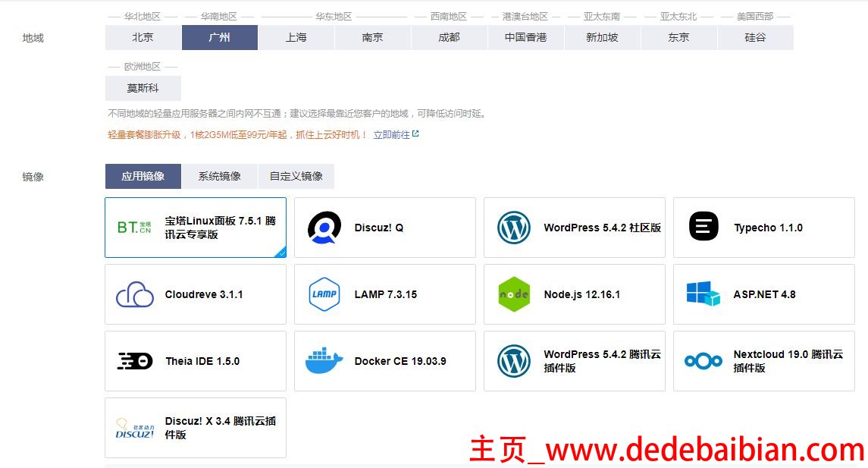Image resolution: width=868 pixels, height=468 pixels.
Task: Click the ASP.NET Windows logo
Action: [x=703, y=294]
